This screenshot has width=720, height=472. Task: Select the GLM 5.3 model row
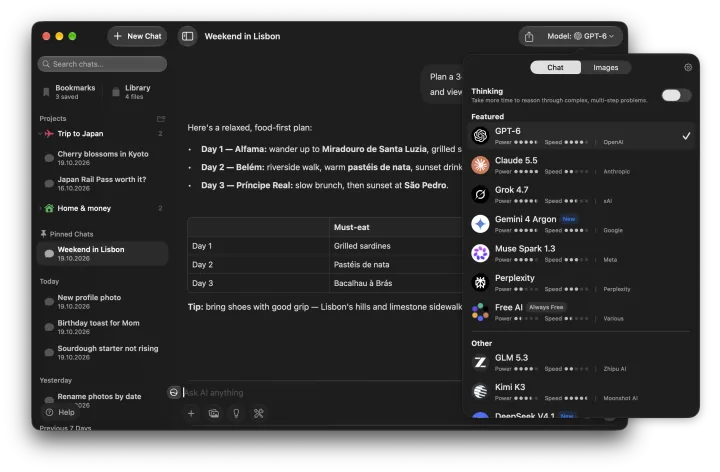point(580,363)
